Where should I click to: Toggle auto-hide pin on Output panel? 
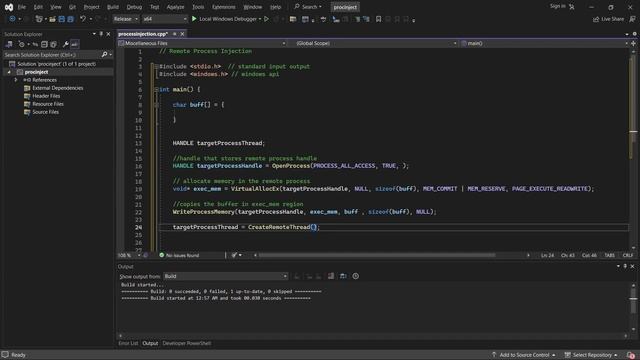(x=625, y=266)
